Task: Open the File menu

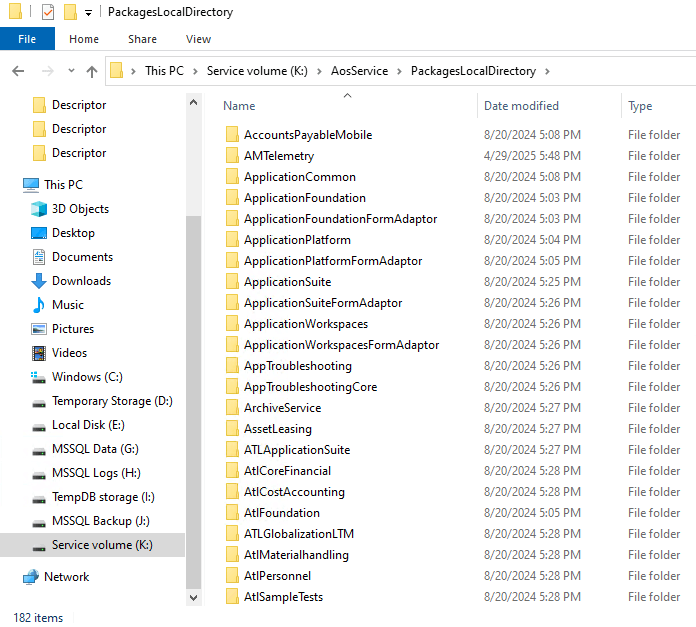Action: click(27, 39)
